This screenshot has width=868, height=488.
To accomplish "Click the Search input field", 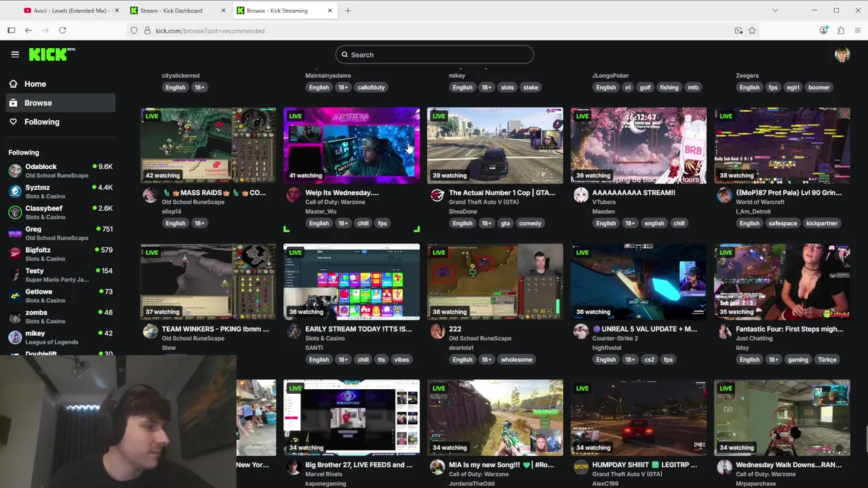I will click(434, 55).
